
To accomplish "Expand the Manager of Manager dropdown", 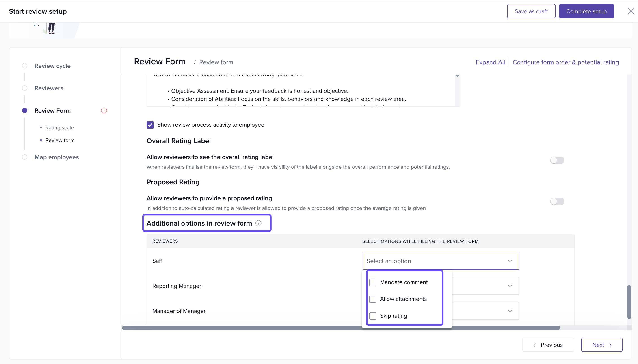I will click(509, 311).
